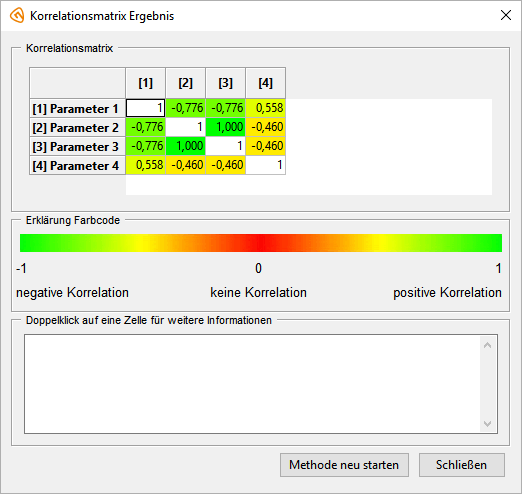The image size is (522, 494).
Task: Click the scrollbar down arrow in info box
Action: (x=487, y=424)
